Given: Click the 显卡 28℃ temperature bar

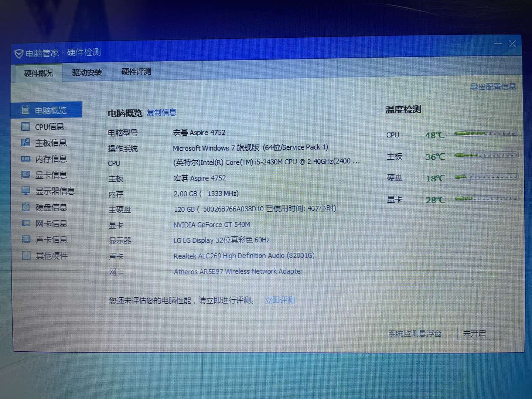Looking at the screenshot, I should (487, 199).
